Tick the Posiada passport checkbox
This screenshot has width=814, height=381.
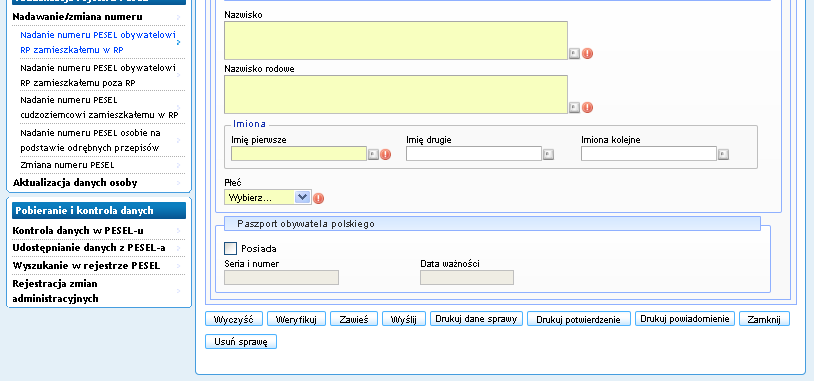pos(230,249)
